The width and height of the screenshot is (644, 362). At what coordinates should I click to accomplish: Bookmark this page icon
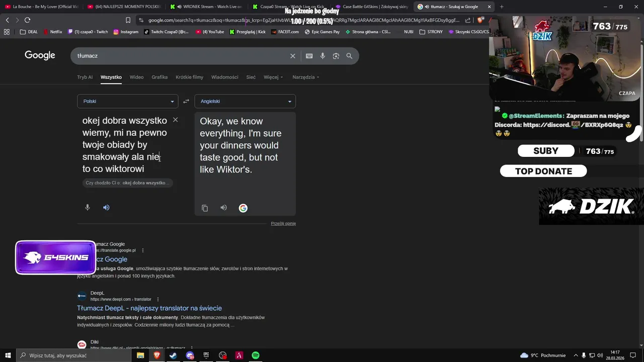(x=128, y=20)
